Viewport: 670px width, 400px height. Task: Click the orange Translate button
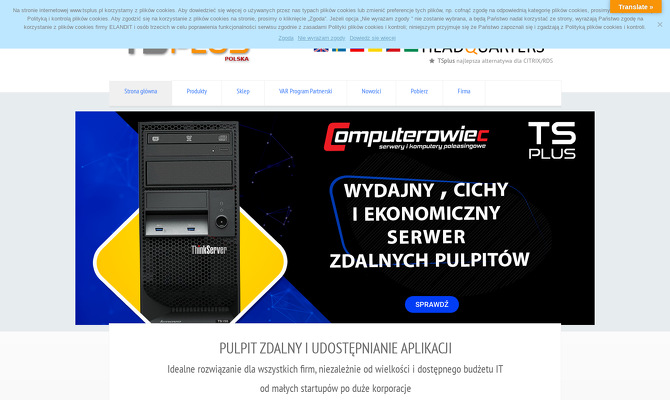coord(635,7)
